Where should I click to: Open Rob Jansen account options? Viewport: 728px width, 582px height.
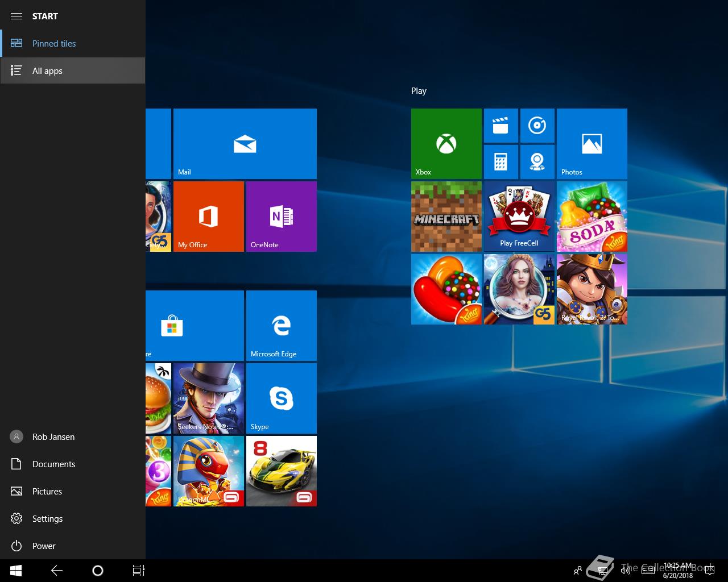pos(73,436)
